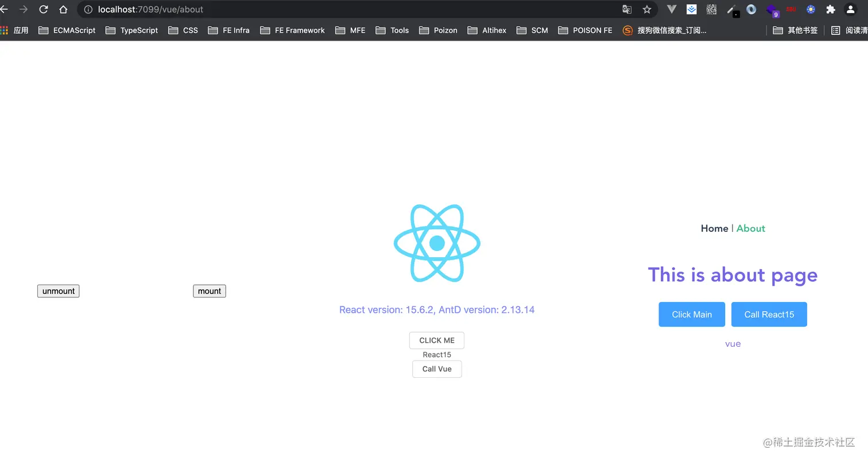
Task: Open the blue download-arrow extension icon
Action: point(692,9)
